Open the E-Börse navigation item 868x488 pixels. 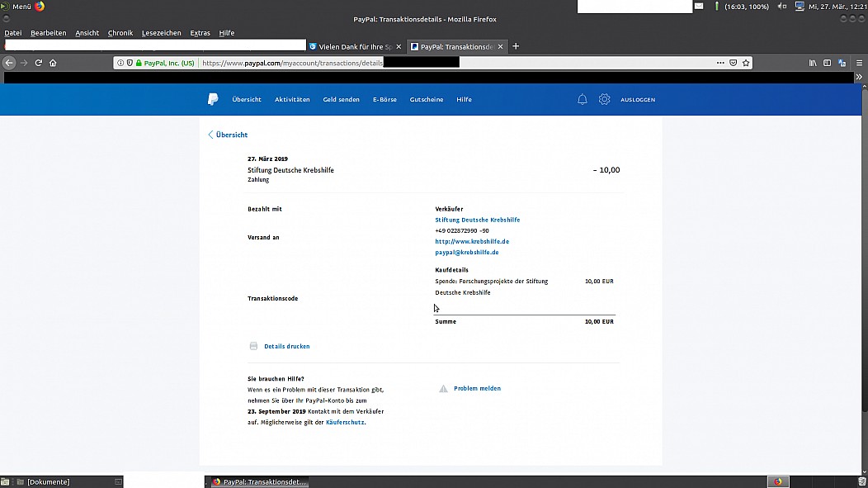384,100
